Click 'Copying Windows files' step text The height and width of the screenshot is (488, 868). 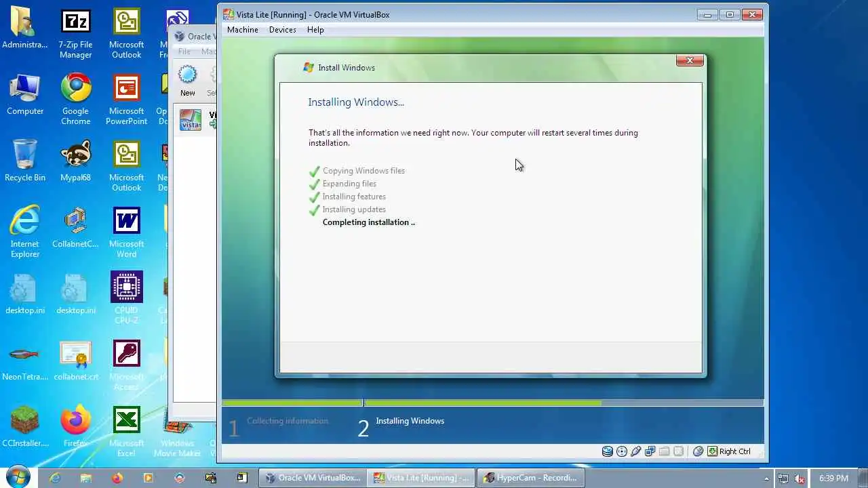pos(363,171)
